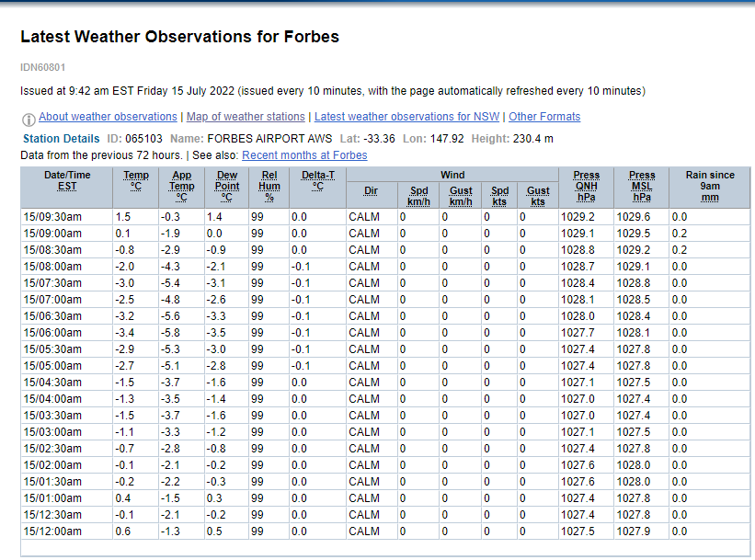This screenshot has height=560, width=755.
Task: Click the Gust kts column header
Action: (x=538, y=196)
